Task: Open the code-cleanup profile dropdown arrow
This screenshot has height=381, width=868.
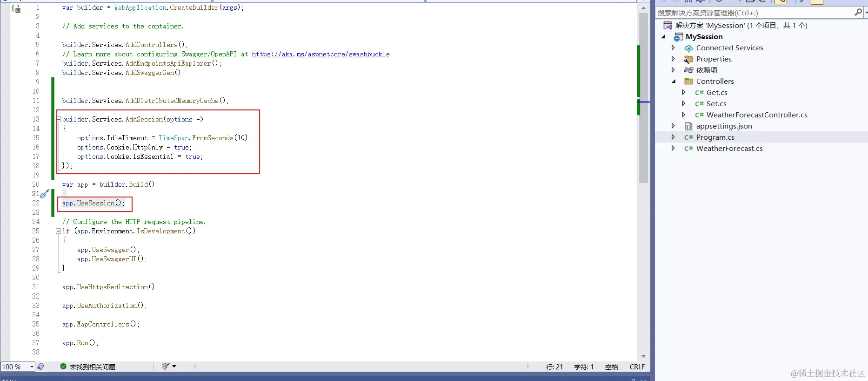Action: click(x=174, y=367)
